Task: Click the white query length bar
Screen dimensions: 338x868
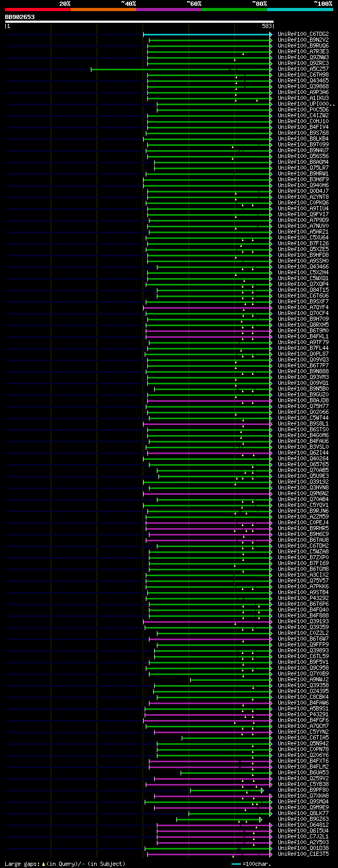Action: point(139,22)
